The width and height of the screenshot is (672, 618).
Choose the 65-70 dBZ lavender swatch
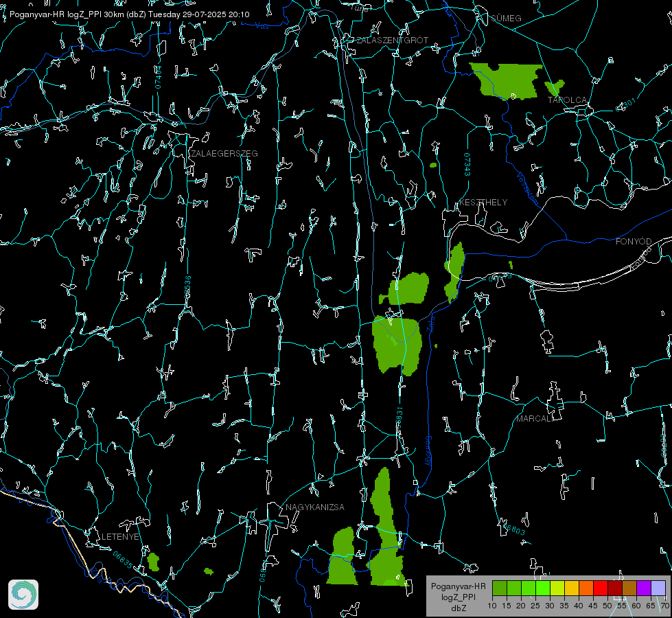tap(658, 588)
